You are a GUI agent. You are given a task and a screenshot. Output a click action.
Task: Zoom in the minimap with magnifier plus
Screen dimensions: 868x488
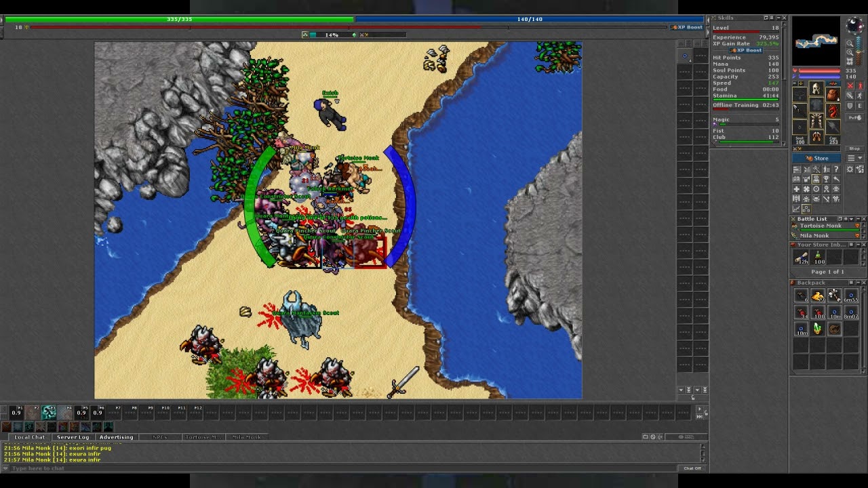point(850,52)
